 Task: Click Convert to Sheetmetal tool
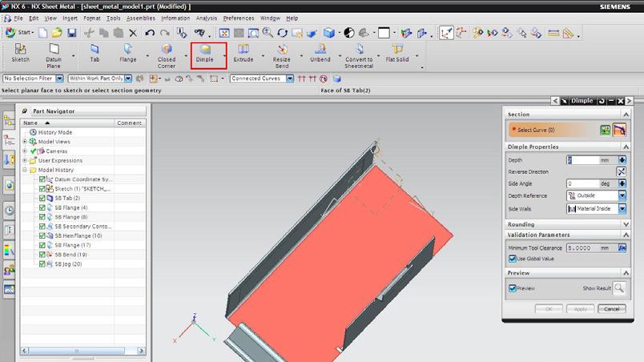[359, 56]
